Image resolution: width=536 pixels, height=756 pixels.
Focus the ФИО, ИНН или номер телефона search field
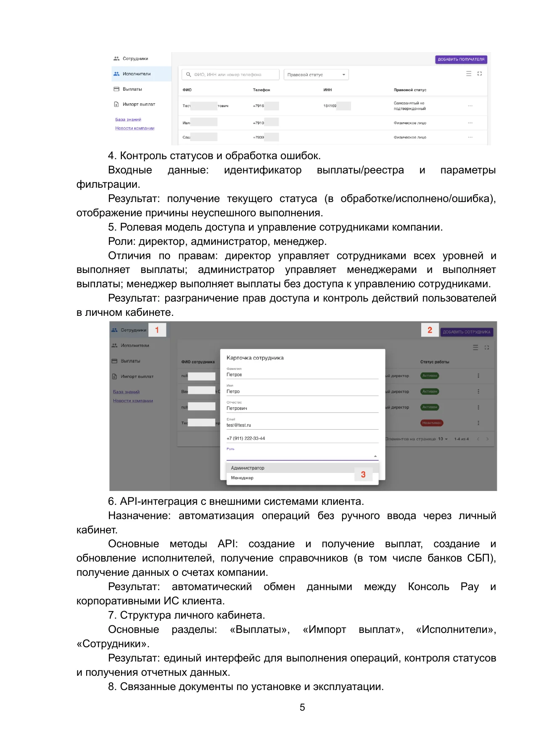(230, 75)
